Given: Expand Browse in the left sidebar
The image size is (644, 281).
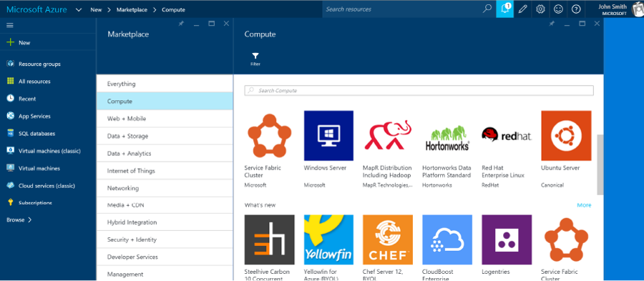Looking at the screenshot, I should pyautogui.click(x=19, y=220).
